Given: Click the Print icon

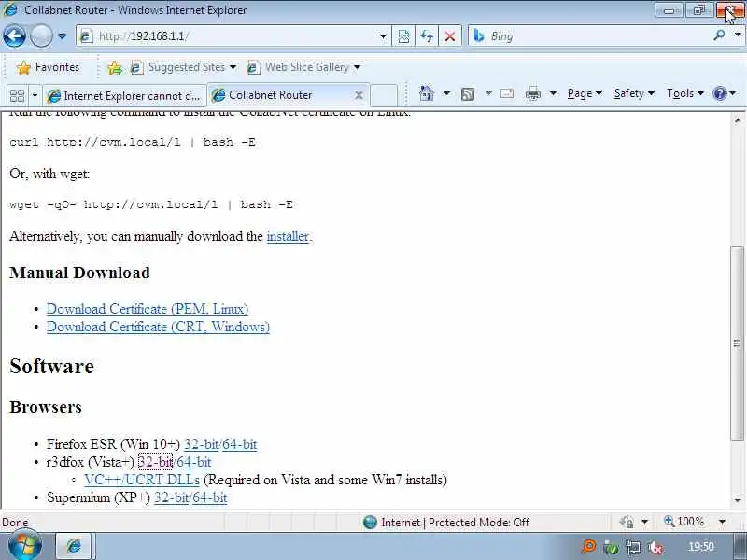Looking at the screenshot, I should [532, 93].
